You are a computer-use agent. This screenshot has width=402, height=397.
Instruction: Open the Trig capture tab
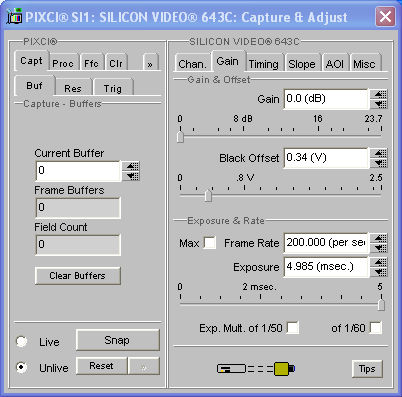click(x=113, y=88)
